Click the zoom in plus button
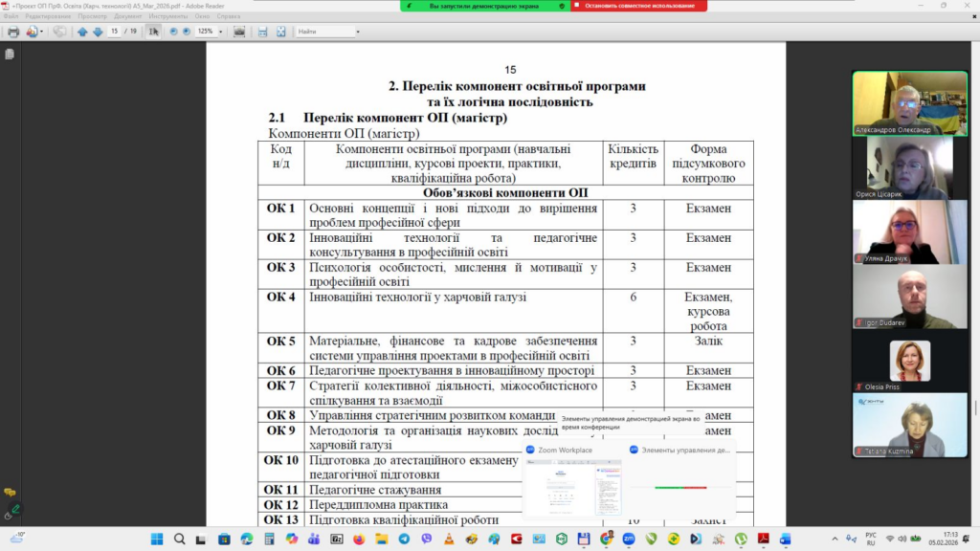 [186, 32]
